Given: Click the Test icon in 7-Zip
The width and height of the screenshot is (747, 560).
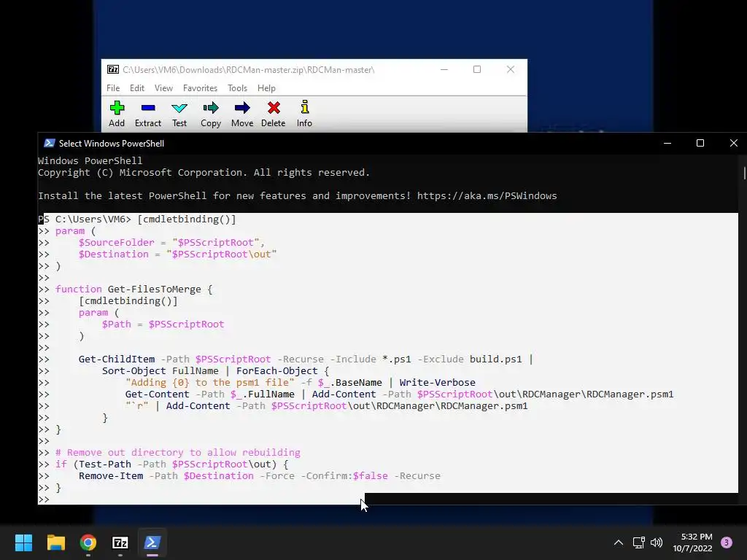Looking at the screenshot, I should click(x=179, y=108).
